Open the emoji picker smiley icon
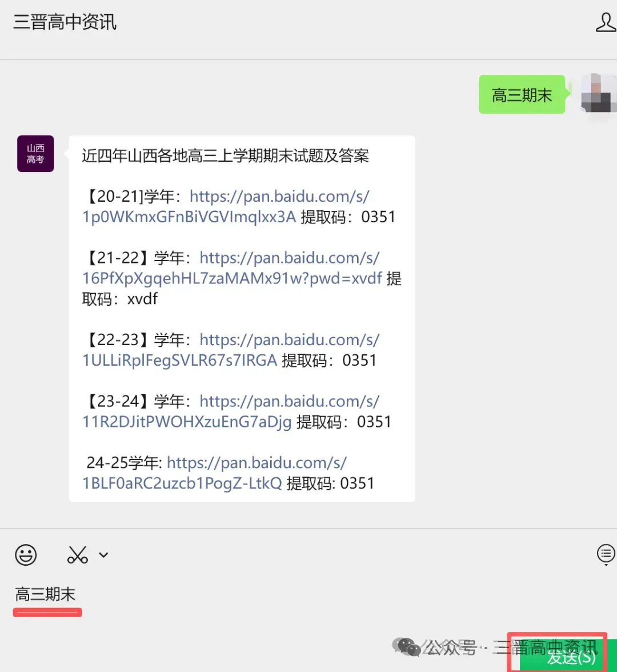 [x=26, y=555]
